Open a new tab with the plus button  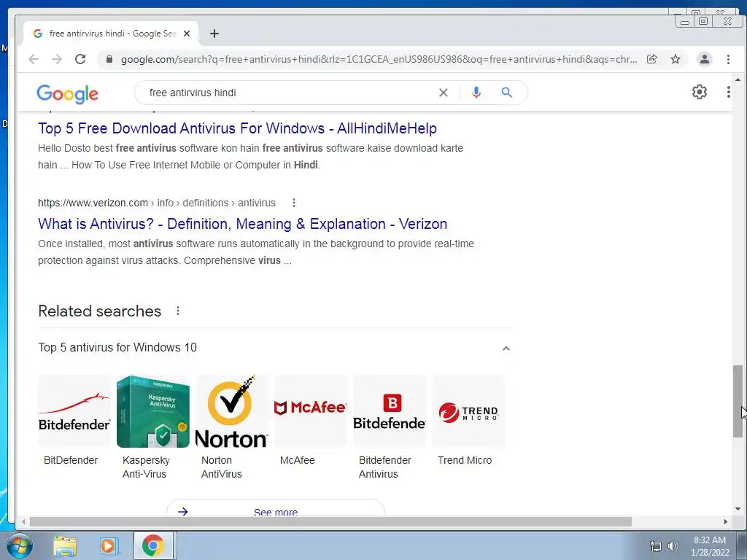214,34
